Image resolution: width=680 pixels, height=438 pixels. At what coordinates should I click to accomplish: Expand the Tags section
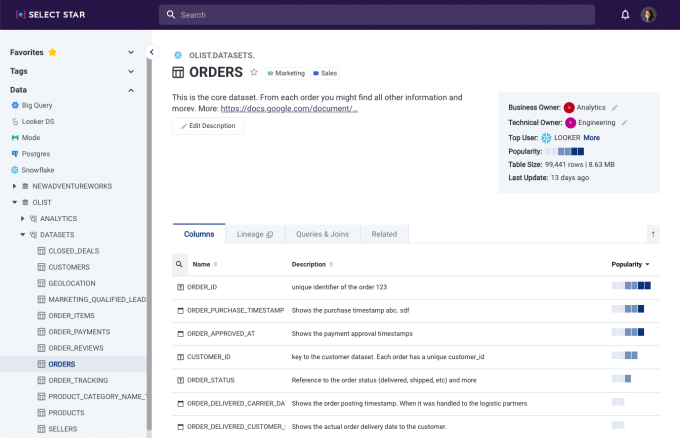(131, 71)
